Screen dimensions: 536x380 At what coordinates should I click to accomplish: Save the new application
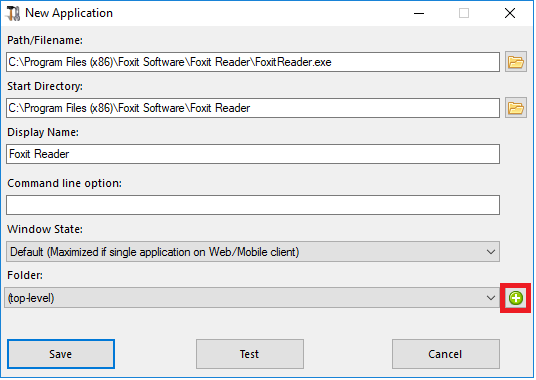[x=61, y=354]
